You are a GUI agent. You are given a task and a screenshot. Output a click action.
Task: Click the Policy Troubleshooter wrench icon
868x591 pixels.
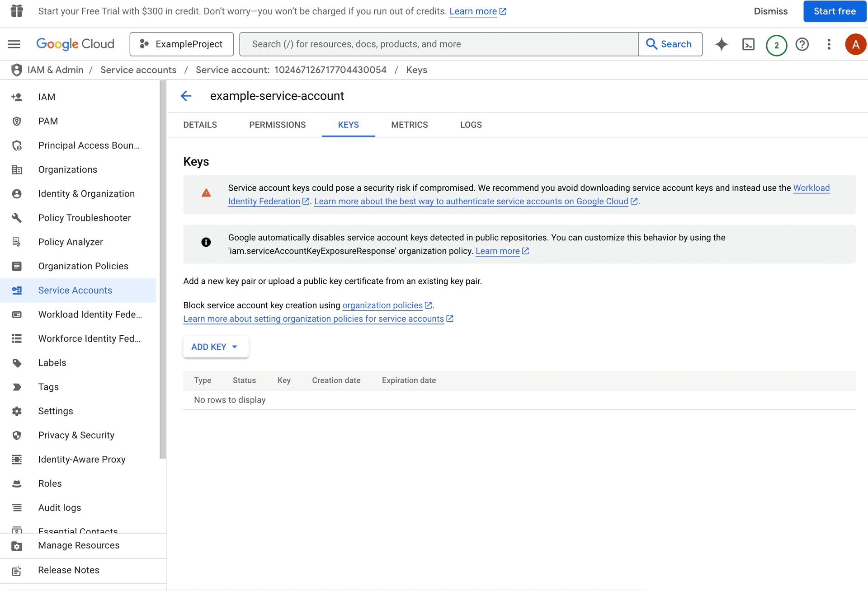pos(17,218)
